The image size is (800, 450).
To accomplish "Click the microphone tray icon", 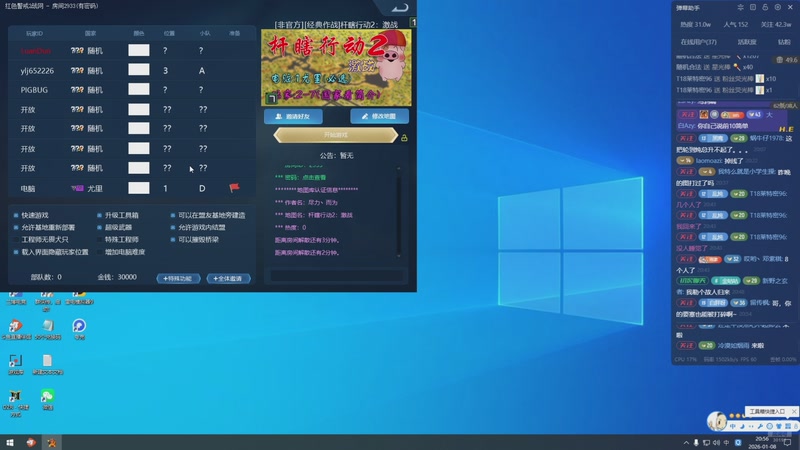I will pyautogui.click(x=696, y=443).
